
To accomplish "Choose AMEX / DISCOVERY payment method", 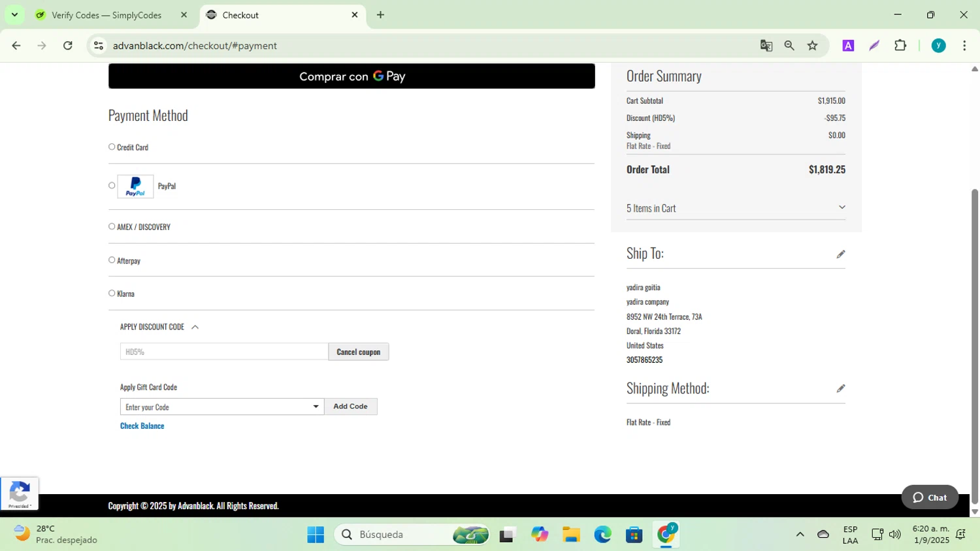I will pyautogui.click(x=112, y=227).
